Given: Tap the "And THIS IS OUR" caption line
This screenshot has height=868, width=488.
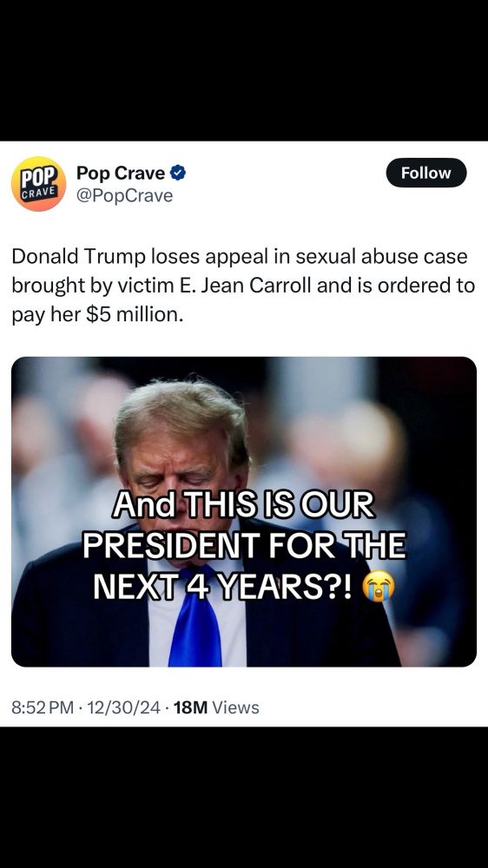Looking at the screenshot, I should 244,505.
